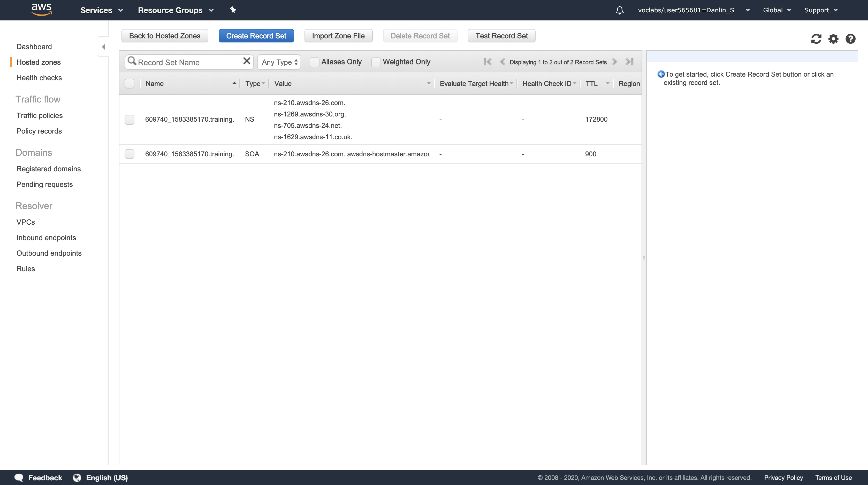Click the Create Record Set button
The height and width of the screenshot is (485, 868).
(256, 36)
